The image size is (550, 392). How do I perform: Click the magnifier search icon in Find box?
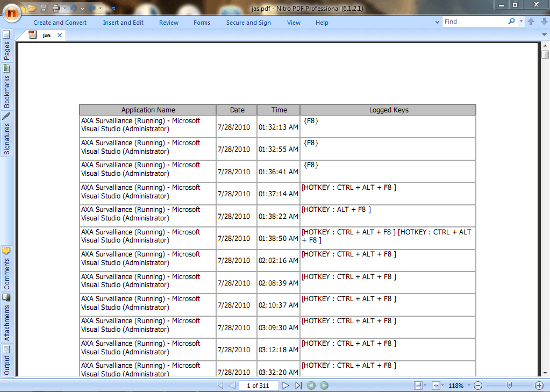point(511,22)
